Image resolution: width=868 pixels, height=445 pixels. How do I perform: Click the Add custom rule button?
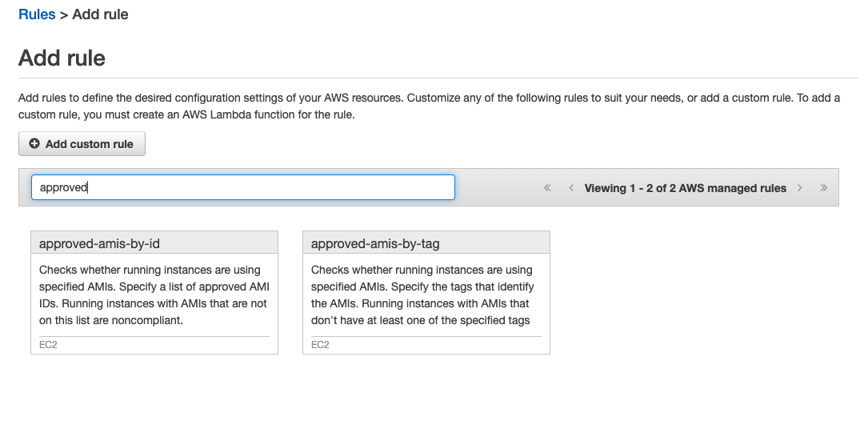tap(82, 144)
